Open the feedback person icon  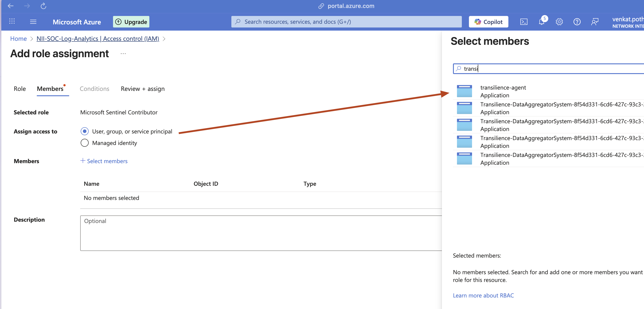595,22
